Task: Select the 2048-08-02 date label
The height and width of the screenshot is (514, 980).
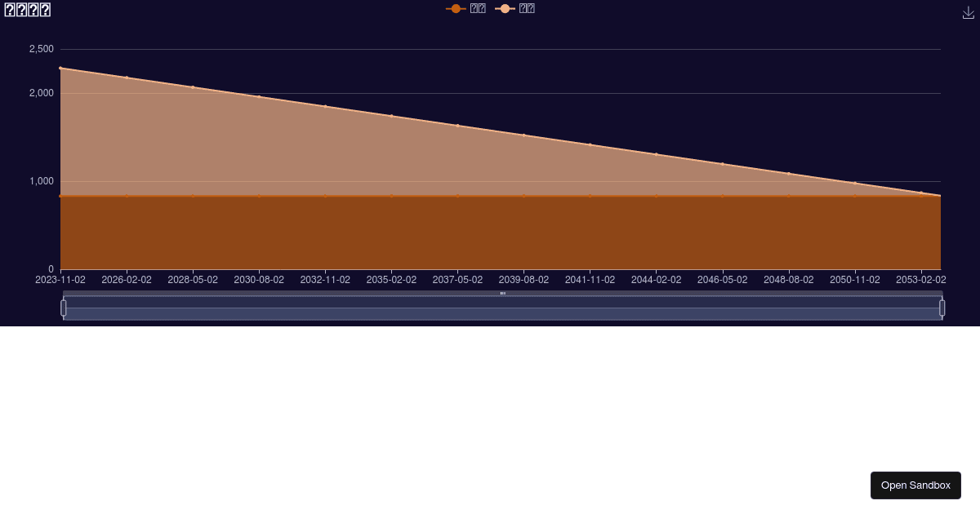Action: click(788, 279)
